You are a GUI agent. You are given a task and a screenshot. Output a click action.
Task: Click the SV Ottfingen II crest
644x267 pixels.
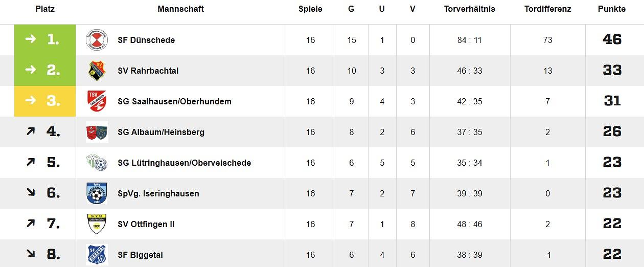pyautogui.click(x=97, y=224)
